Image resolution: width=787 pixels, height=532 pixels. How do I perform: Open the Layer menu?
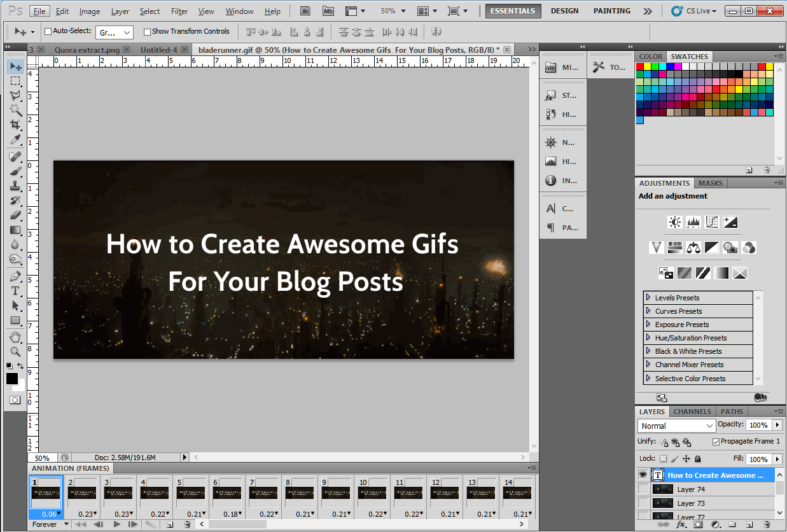tap(120, 11)
